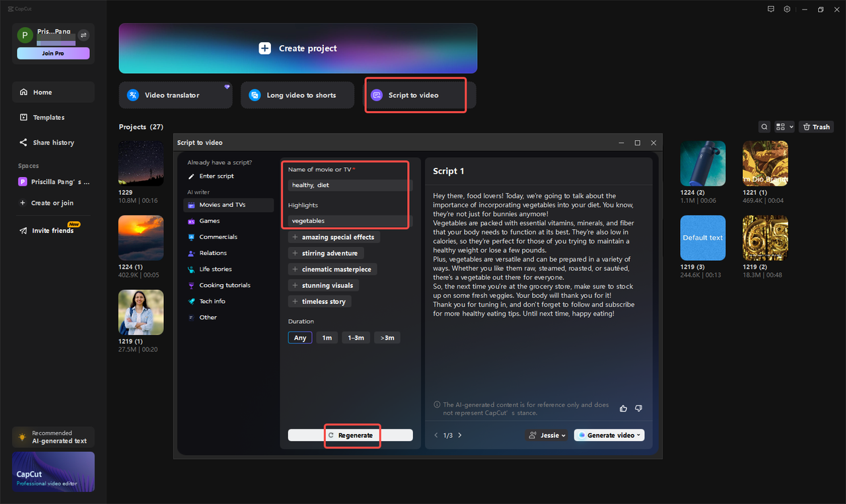Image resolution: width=846 pixels, height=504 pixels.
Task: Select Commercials AI writer category
Action: click(x=229, y=237)
